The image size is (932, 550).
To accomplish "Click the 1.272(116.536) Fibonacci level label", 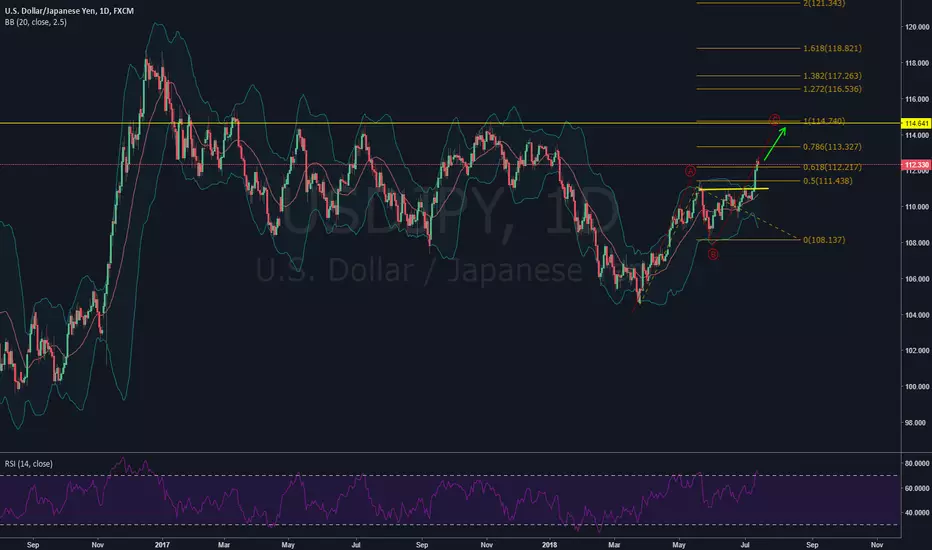I will pos(832,89).
